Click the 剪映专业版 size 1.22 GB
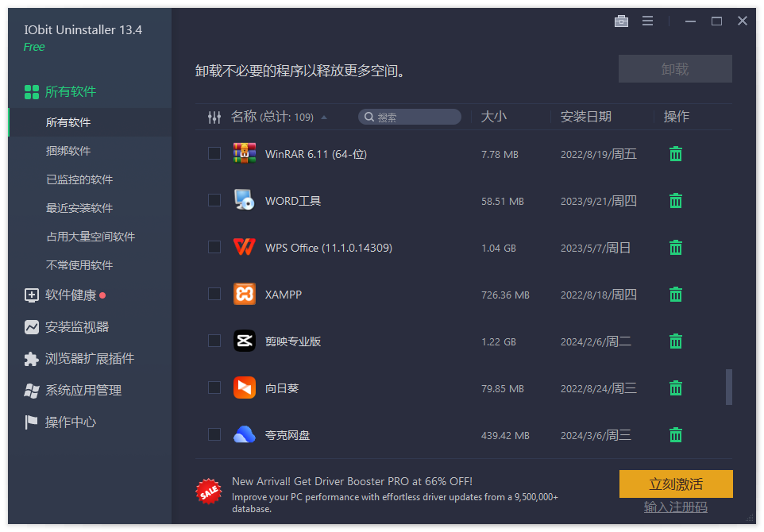Image resolution: width=764 pixels, height=532 pixels. [499, 342]
